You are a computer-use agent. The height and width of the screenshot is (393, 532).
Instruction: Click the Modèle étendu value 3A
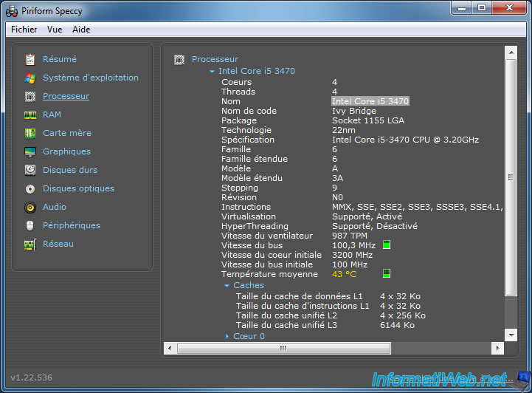(x=337, y=178)
